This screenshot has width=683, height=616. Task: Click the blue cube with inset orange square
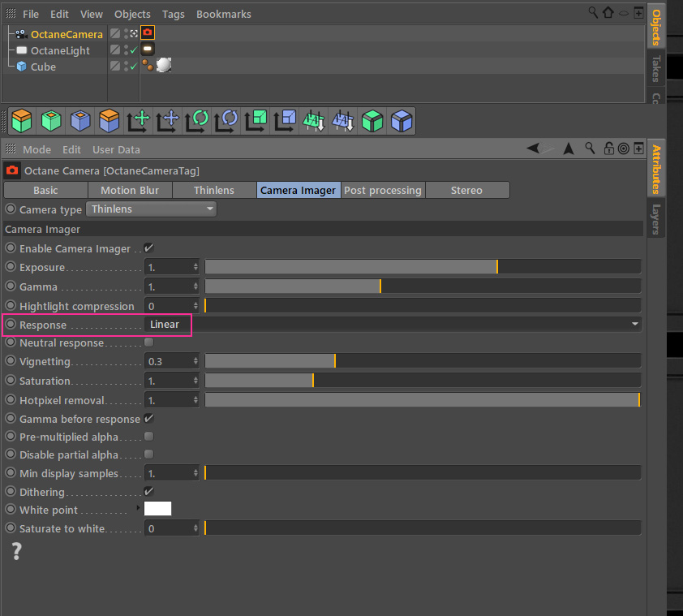80,121
